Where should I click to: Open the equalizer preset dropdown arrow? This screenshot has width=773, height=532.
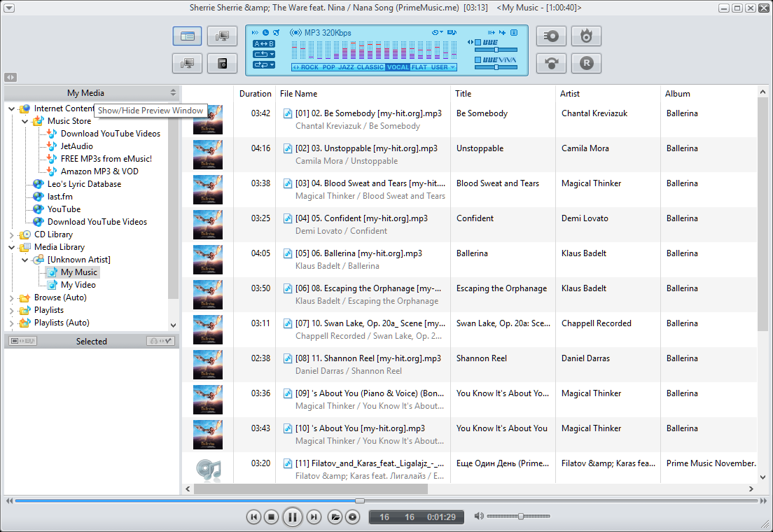[x=453, y=67]
